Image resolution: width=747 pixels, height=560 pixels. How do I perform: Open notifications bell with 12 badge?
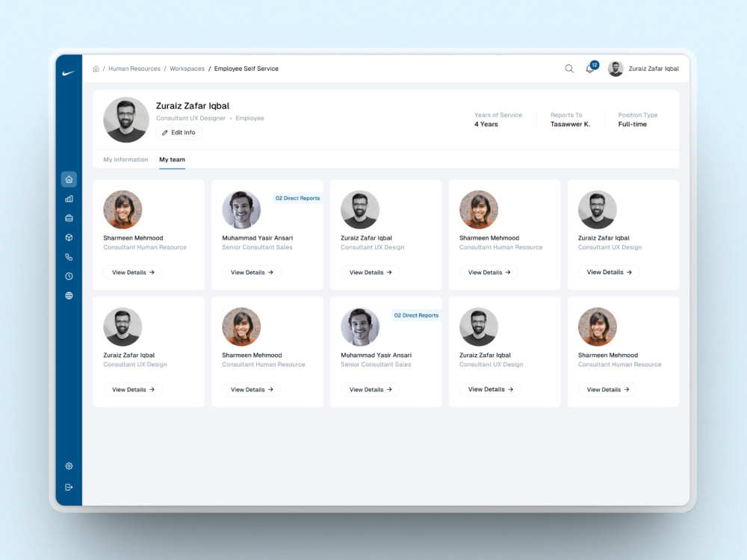click(591, 68)
